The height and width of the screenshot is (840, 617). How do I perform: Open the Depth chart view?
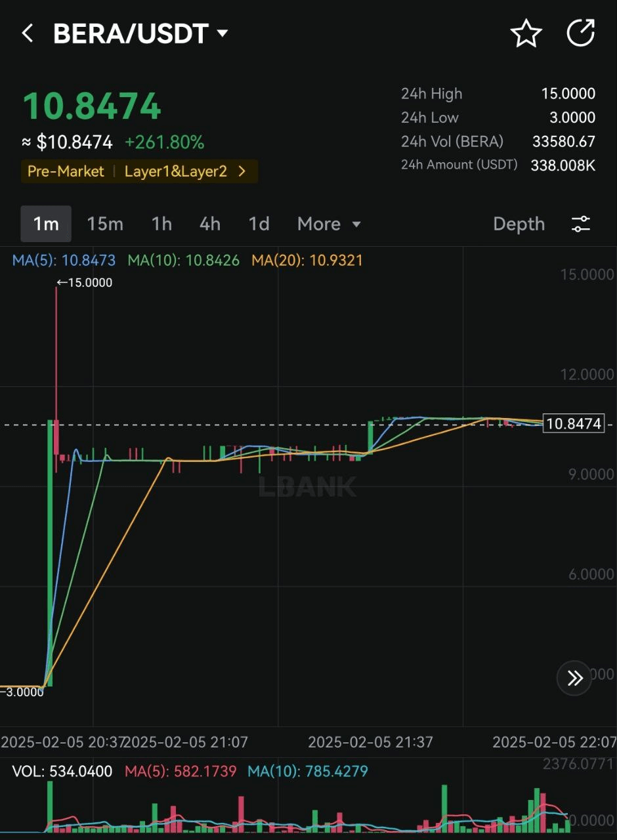pos(519,224)
